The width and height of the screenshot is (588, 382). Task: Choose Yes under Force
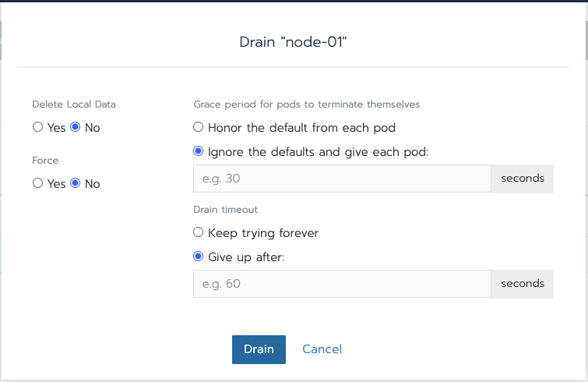[37, 184]
